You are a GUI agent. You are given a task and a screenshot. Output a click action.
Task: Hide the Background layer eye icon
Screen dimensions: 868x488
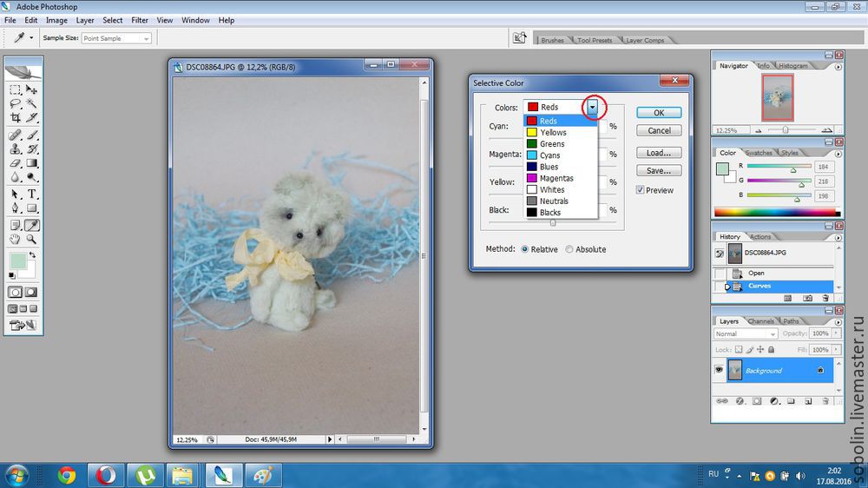[x=719, y=370]
